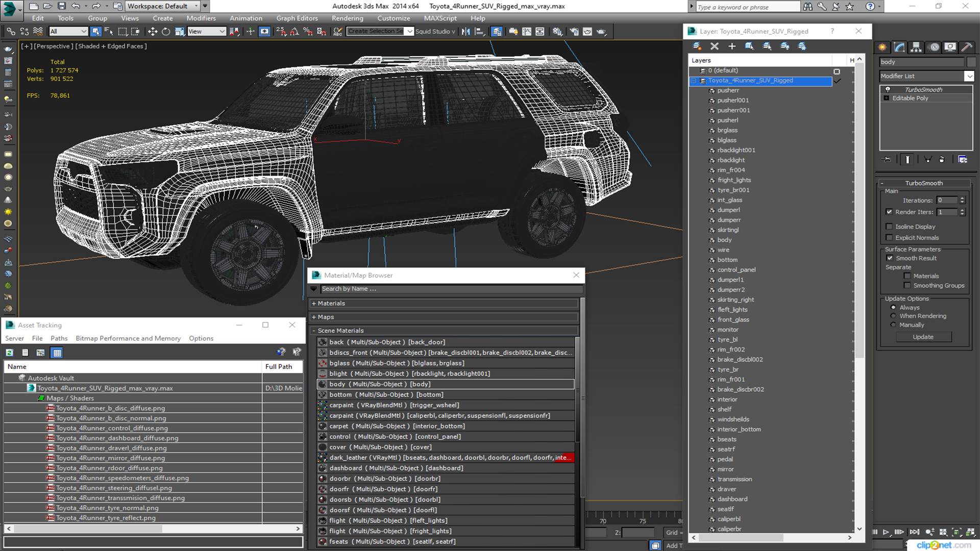
Task: Select windshields object in layer list
Action: [x=733, y=419]
